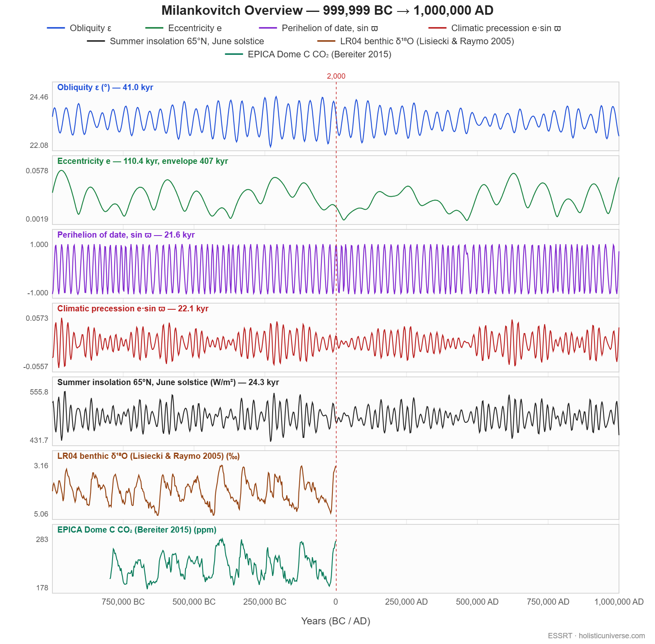655x644 pixels.
Task: Click the Eccentricity e — 110.4 kyr subplot title
Action: [142, 161]
